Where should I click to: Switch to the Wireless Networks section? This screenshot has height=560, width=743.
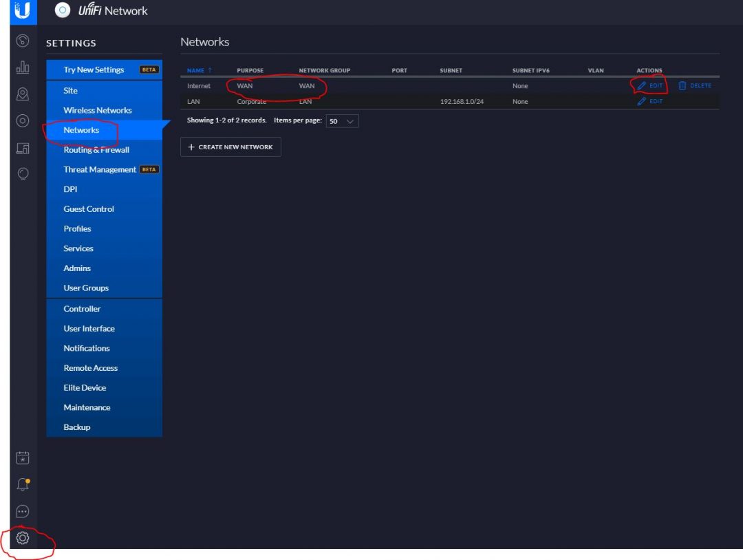coord(98,110)
